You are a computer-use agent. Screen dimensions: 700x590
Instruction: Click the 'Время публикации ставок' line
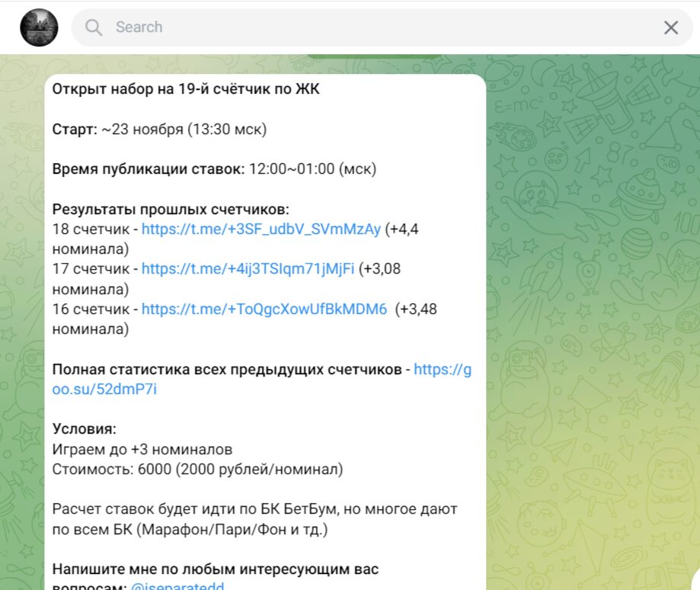(214, 168)
